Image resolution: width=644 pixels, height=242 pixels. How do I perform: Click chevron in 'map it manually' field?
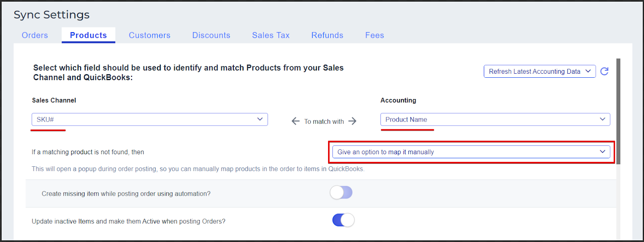pyautogui.click(x=602, y=152)
